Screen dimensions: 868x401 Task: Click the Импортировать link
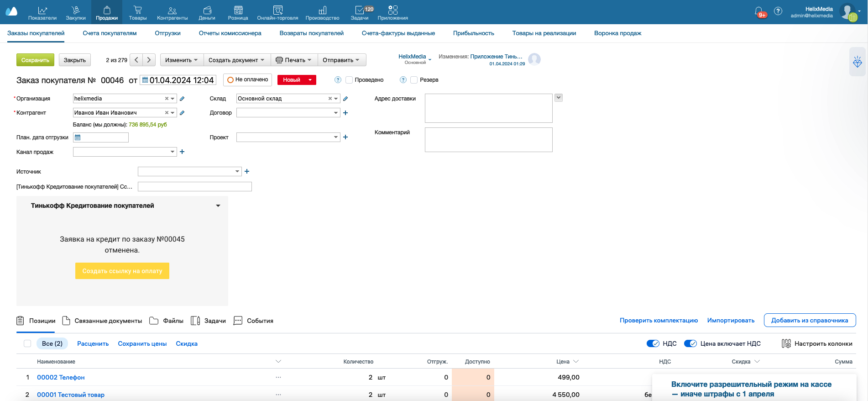pos(731,320)
